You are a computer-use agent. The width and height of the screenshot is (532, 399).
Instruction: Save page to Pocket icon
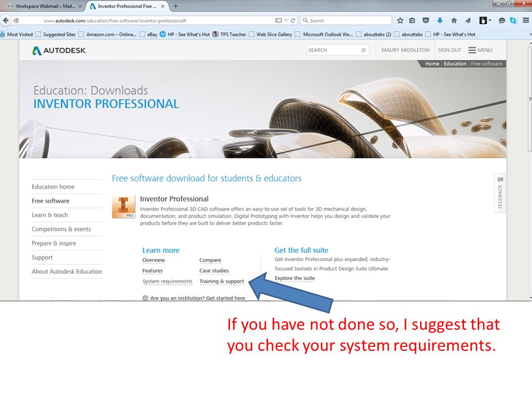pyautogui.click(x=426, y=21)
